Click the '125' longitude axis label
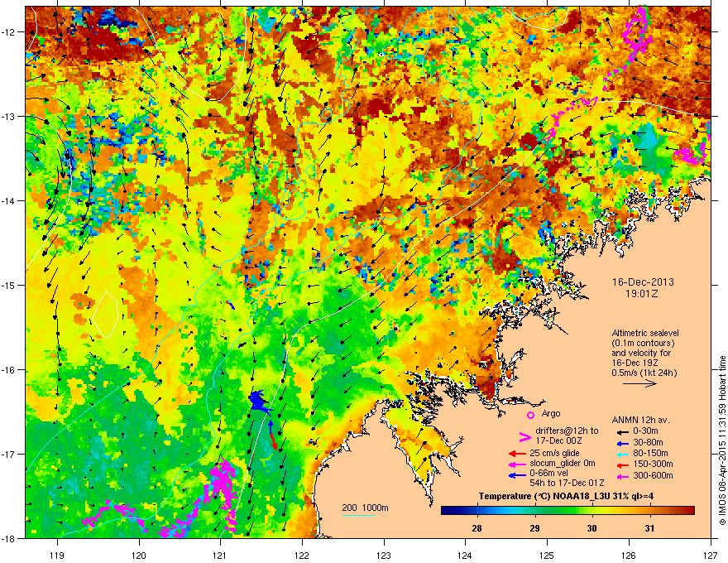Image resolution: width=728 pixels, height=563 pixels. [x=547, y=555]
